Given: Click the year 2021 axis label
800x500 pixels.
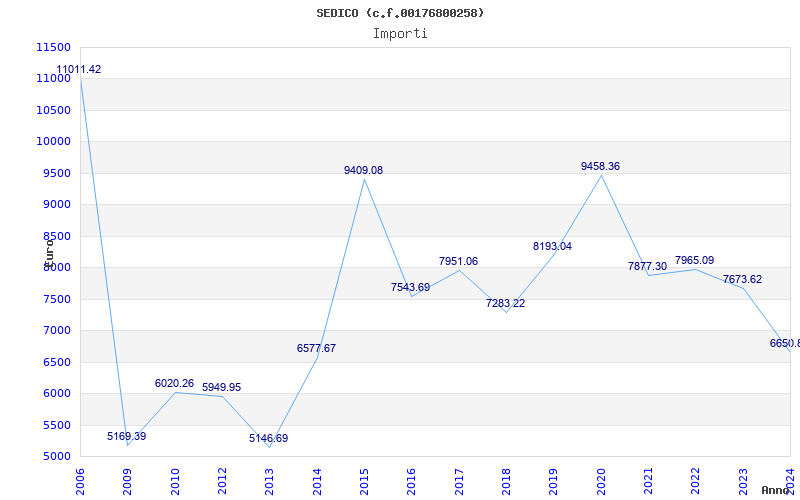Looking at the screenshot, I should point(648,481).
